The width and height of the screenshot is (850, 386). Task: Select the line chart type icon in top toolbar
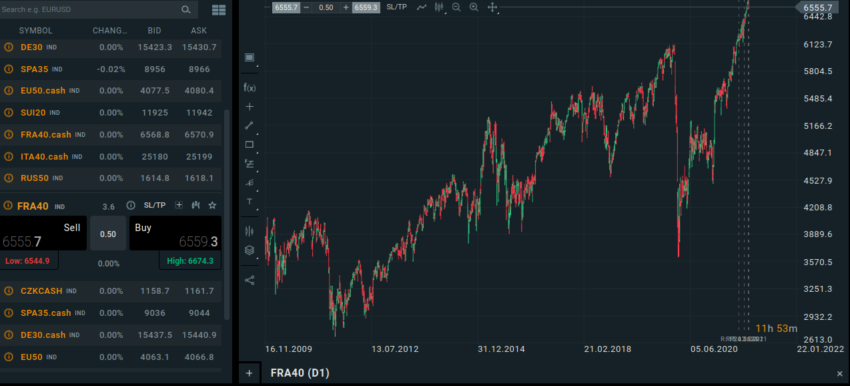422,7
